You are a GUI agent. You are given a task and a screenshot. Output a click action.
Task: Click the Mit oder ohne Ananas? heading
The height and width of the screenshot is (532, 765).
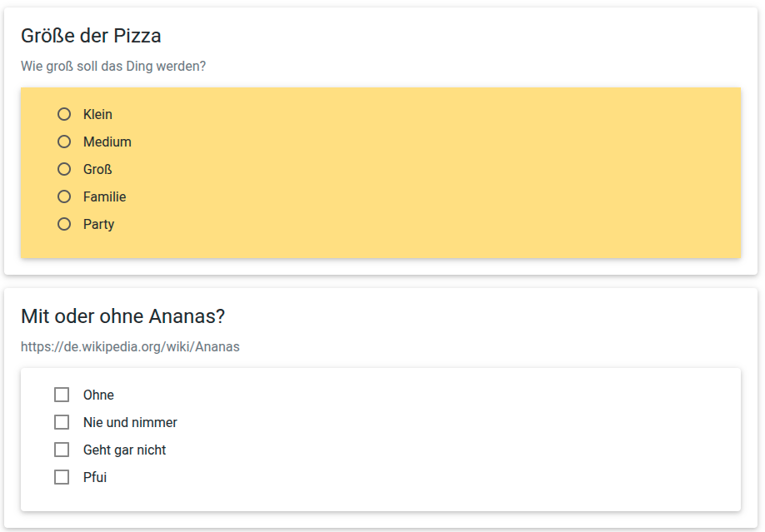(x=123, y=316)
